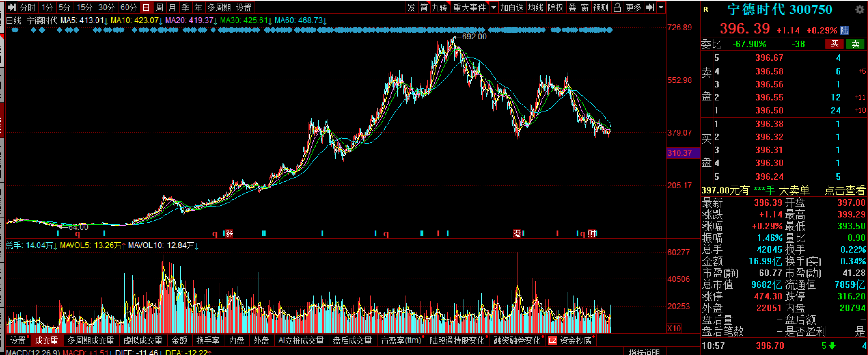Open indicator 设置 in bottom tab bar
The height and width of the screenshot is (355, 868).
(18, 340)
